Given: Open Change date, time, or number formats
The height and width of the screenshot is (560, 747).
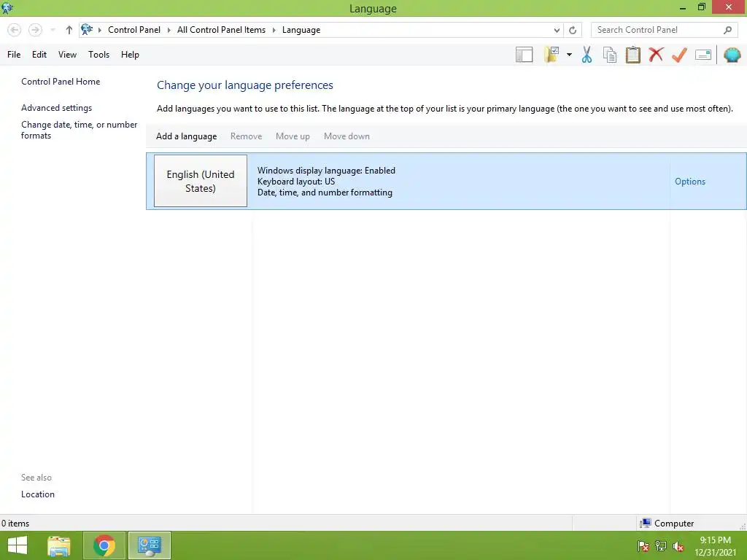Looking at the screenshot, I should (79, 130).
